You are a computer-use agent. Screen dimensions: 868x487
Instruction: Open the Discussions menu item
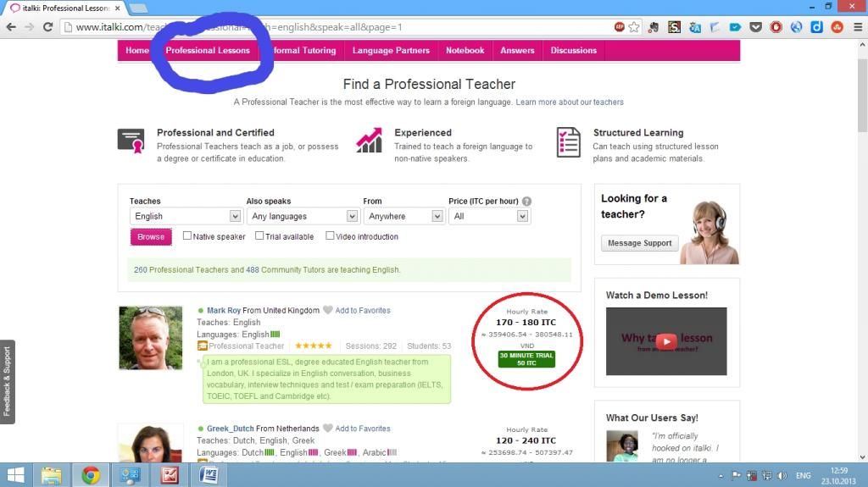coord(574,50)
